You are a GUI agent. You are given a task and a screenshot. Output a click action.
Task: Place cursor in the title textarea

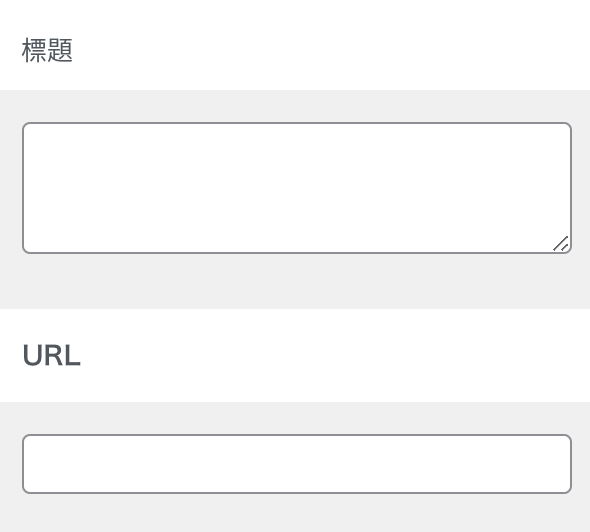tap(297, 188)
